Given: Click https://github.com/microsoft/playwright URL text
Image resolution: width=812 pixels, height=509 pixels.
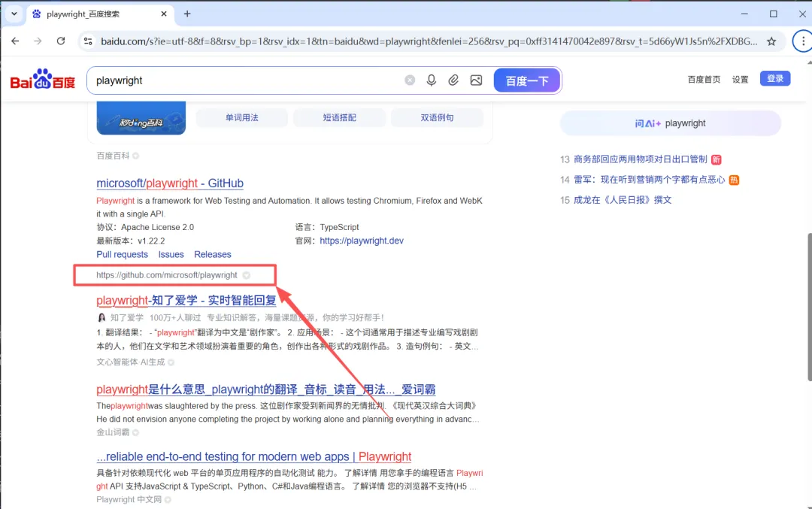Looking at the screenshot, I should pos(167,275).
